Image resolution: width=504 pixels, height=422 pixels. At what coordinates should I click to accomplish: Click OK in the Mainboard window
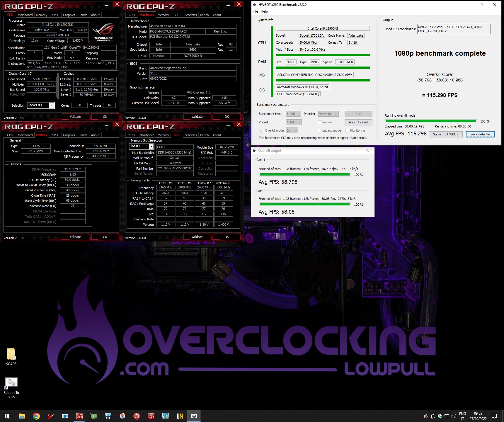pyautogui.click(x=227, y=117)
